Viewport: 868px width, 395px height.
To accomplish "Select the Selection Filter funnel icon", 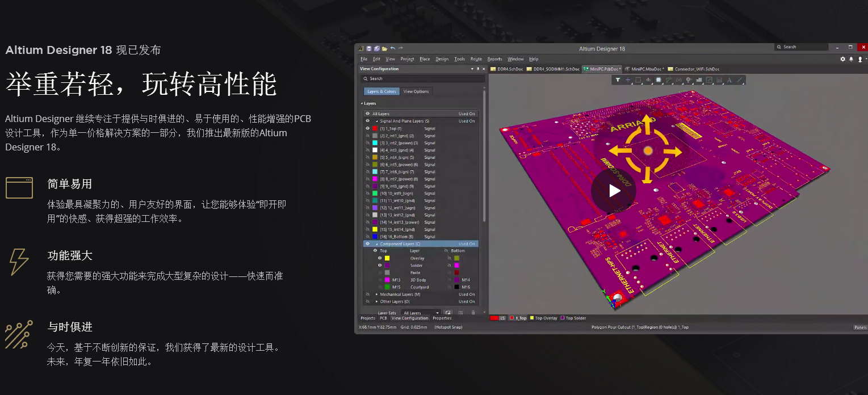I will [x=618, y=80].
